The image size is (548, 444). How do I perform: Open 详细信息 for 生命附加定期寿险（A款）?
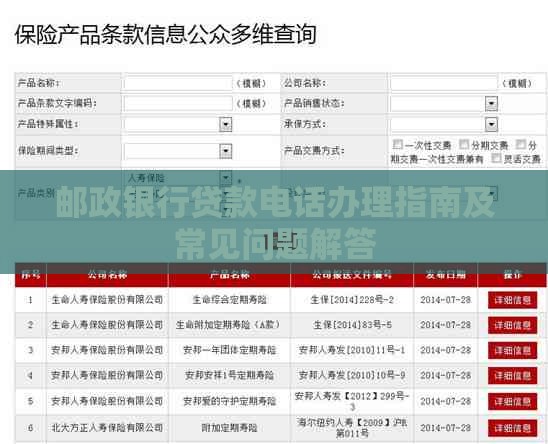pos(512,325)
